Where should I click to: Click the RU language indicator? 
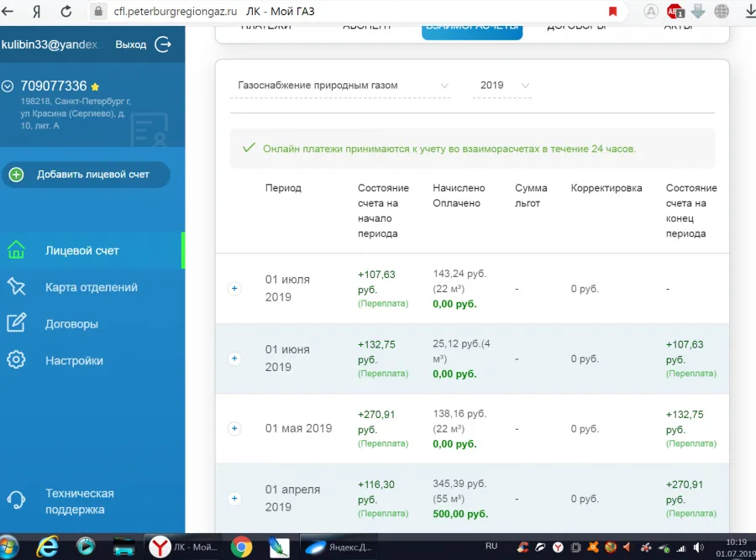(491, 546)
